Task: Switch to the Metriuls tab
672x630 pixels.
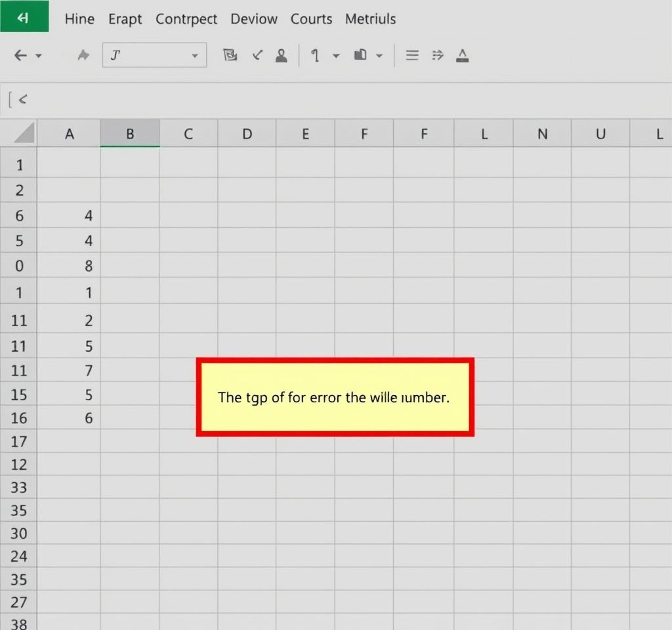Action: [x=370, y=19]
